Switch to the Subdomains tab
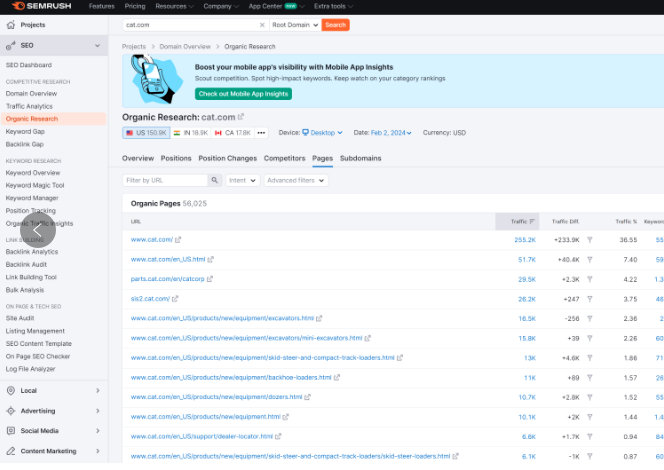 [360, 158]
